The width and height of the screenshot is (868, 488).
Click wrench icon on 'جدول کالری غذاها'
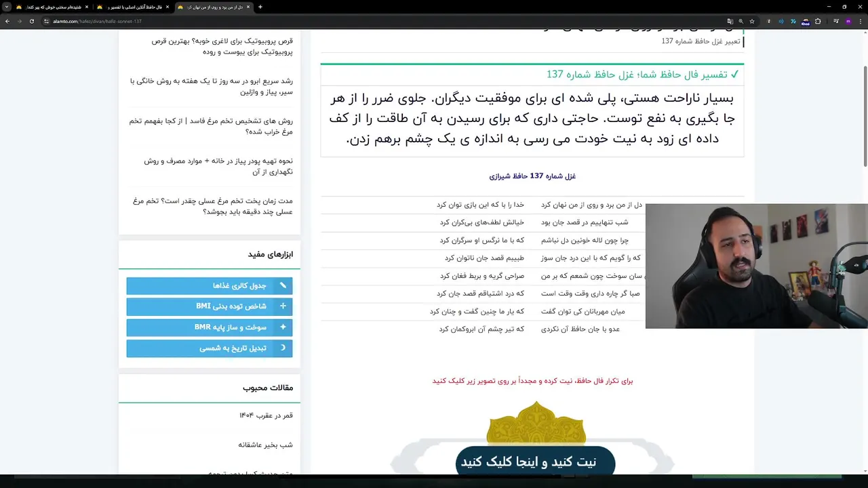pos(283,286)
